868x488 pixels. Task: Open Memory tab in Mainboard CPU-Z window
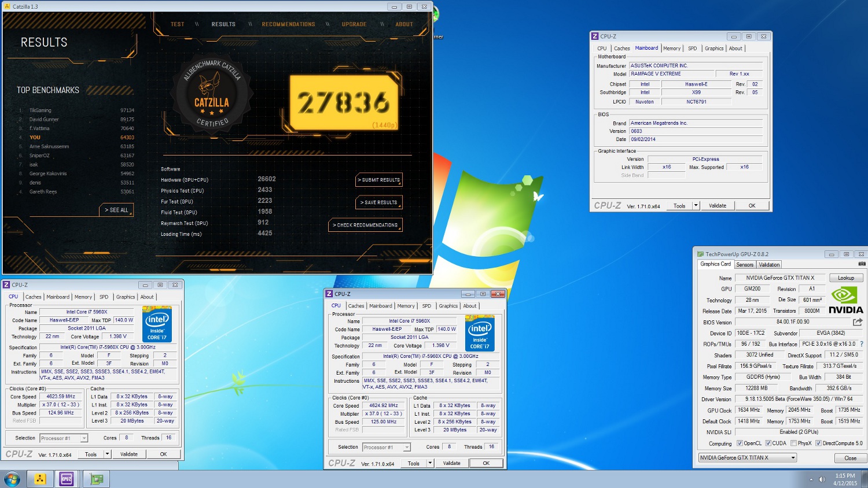click(672, 49)
